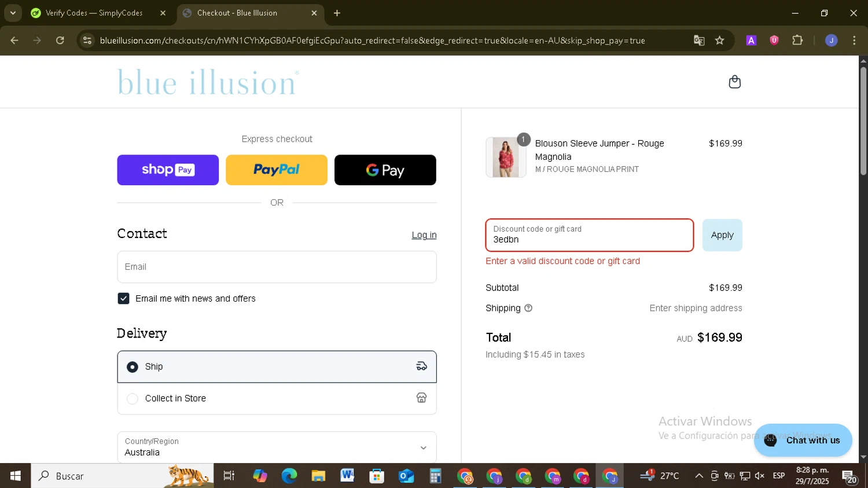Pay with PayPal button
The width and height of the screenshot is (868, 488).
pyautogui.click(x=277, y=170)
